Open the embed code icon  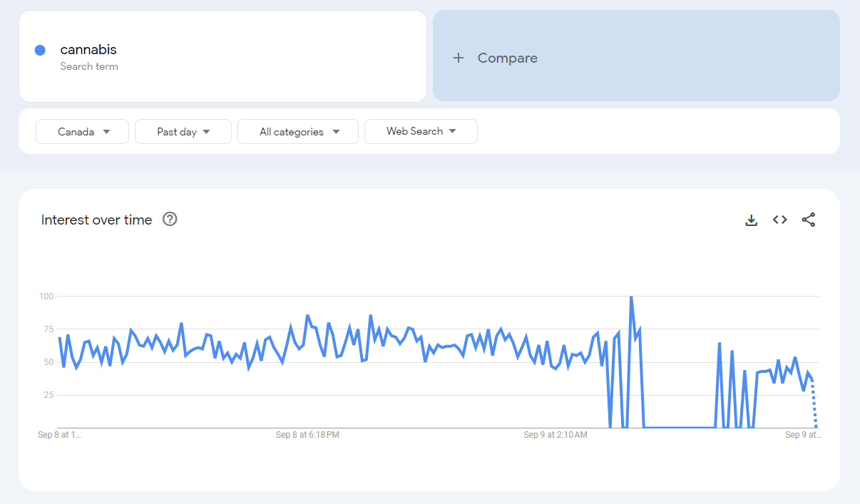pyautogui.click(x=779, y=220)
